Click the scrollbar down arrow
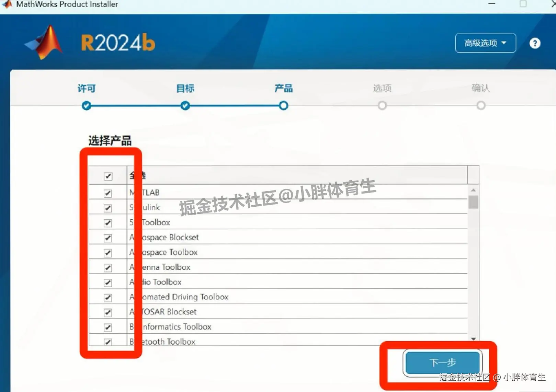556x392 pixels. coord(474,339)
